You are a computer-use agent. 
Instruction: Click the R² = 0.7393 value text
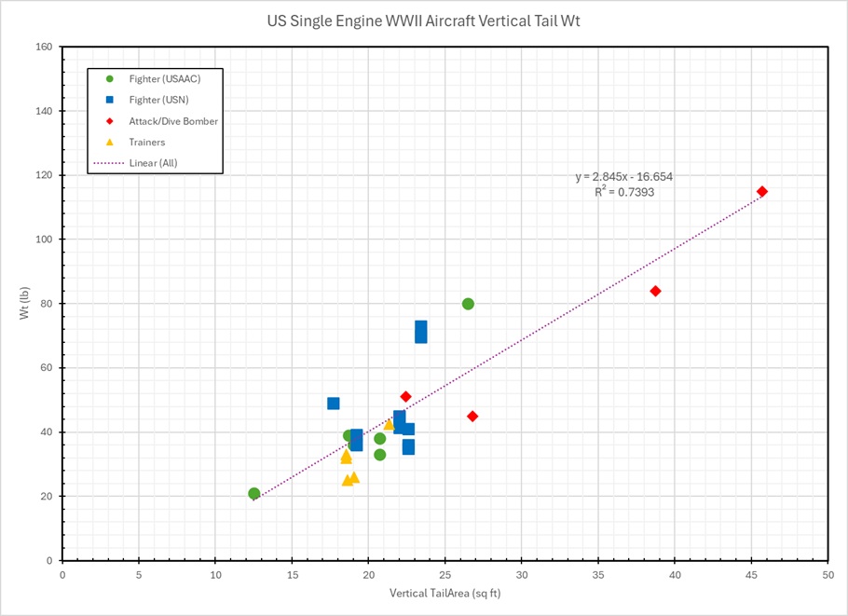[x=624, y=192]
